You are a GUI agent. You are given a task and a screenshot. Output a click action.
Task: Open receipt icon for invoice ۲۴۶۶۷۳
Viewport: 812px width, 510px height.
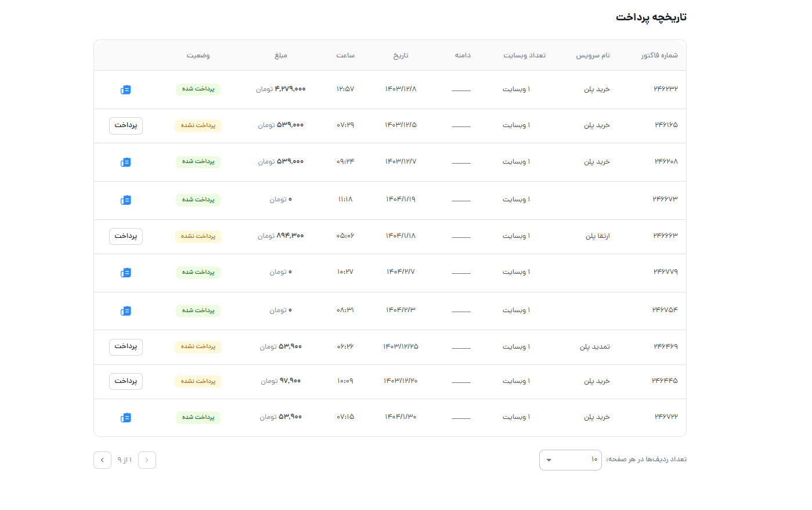pyautogui.click(x=125, y=200)
